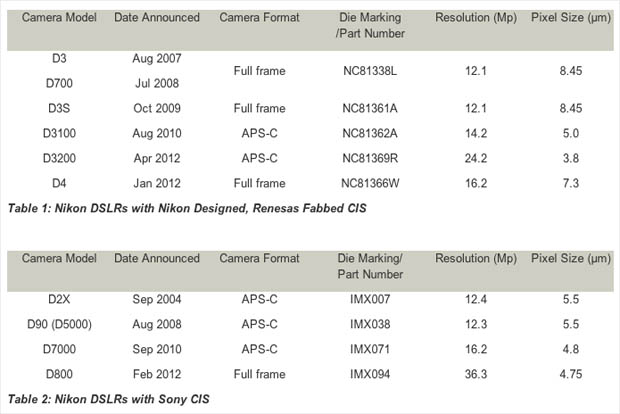The image size is (620, 414).
Task: Select the NC81338L die marking
Action: (x=370, y=71)
